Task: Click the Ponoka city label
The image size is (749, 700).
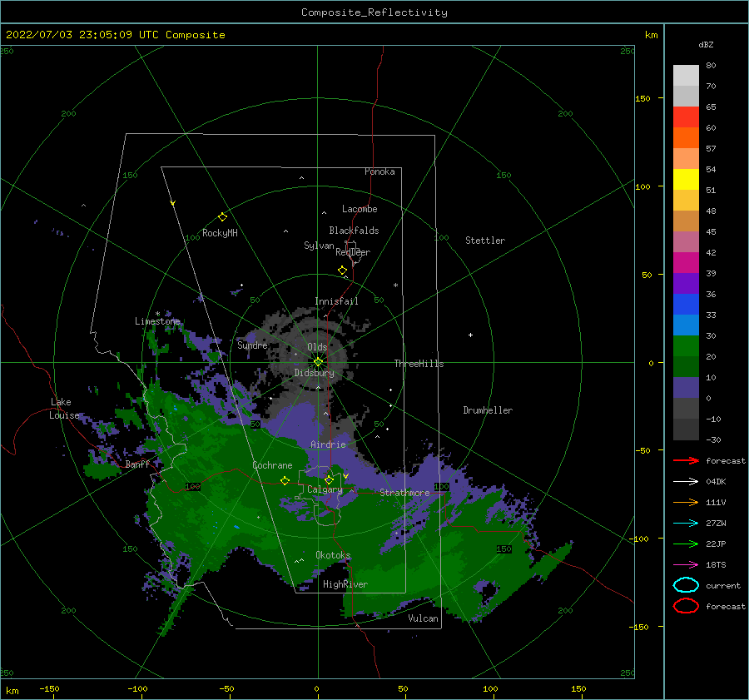Action: (379, 171)
